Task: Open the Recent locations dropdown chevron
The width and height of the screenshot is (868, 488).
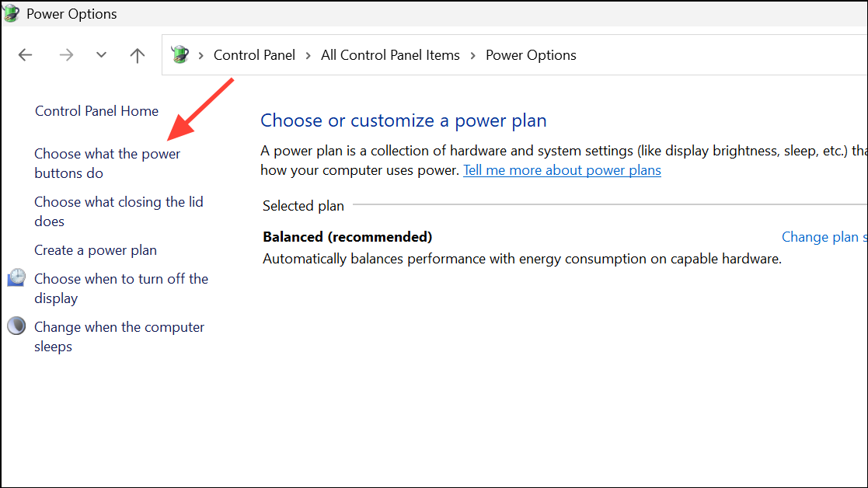Action: (x=101, y=55)
